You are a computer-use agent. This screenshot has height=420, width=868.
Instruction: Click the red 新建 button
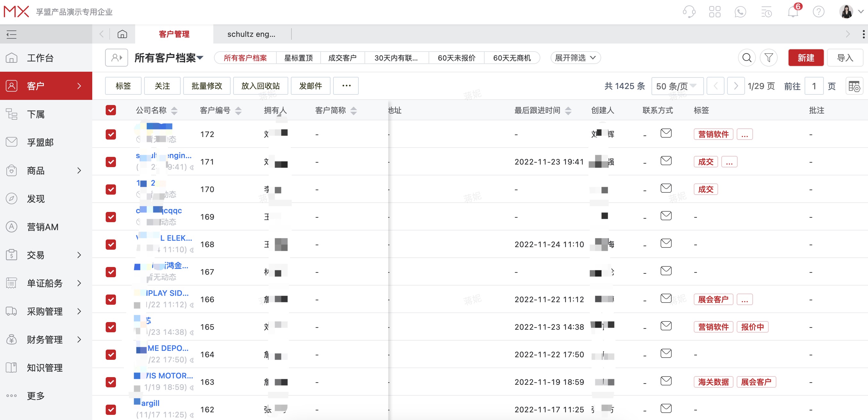click(x=806, y=58)
